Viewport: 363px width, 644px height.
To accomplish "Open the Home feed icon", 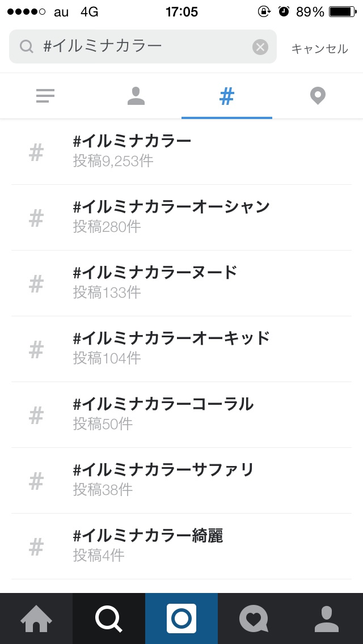I will tap(36, 618).
